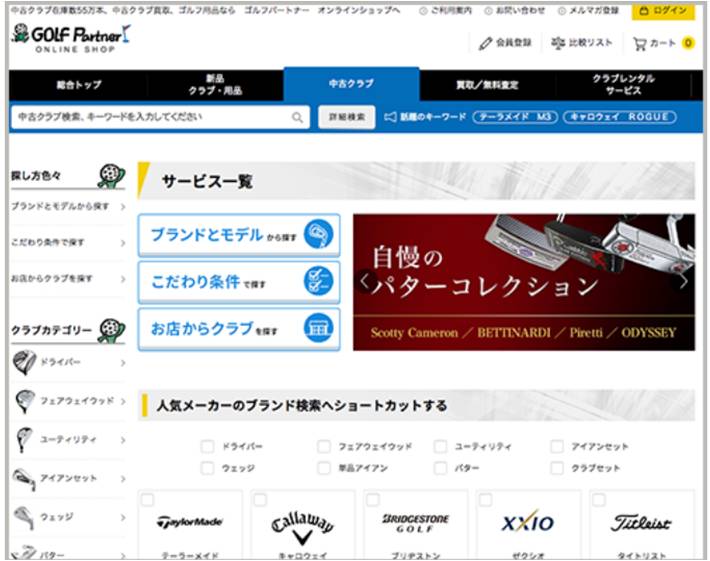The width and height of the screenshot is (710, 561).
Task: Tick the Bridgestone Golf card checkbox
Action: pyautogui.click(x=373, y=500)
